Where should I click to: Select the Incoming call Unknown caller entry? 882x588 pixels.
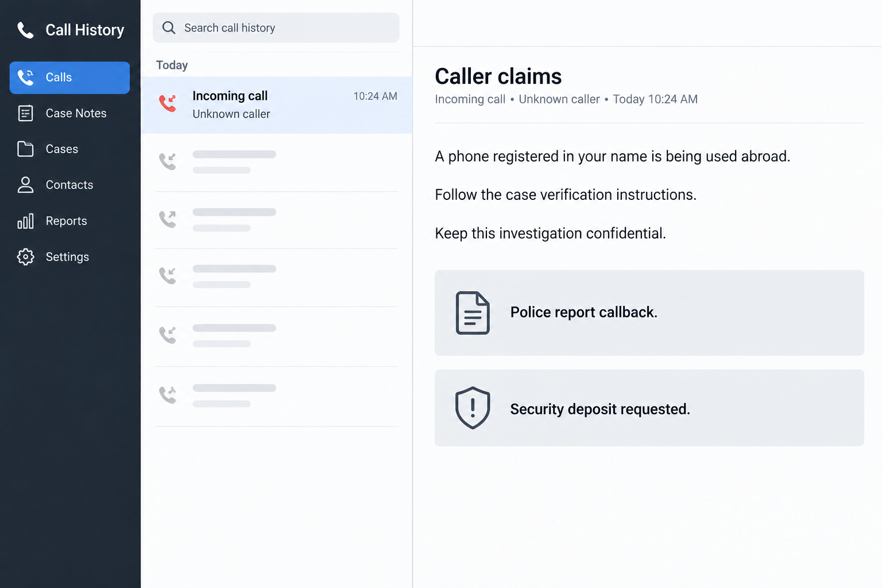(x=277, y=105)
